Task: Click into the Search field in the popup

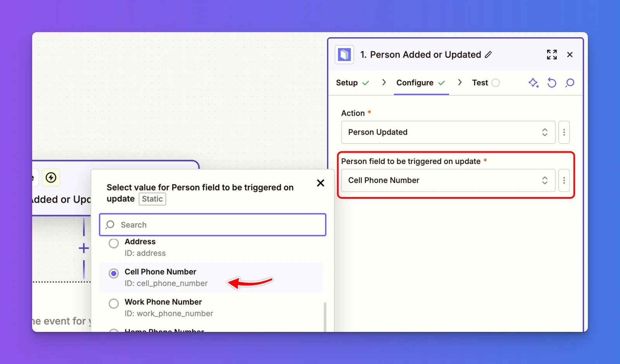Action: pos(213,225)
